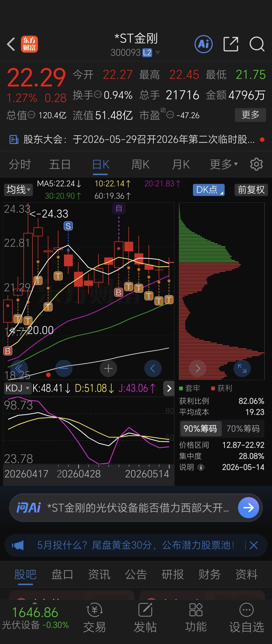Open the Ai assistant icon
This screenshot has height=644, width=272.
[204, 44]
